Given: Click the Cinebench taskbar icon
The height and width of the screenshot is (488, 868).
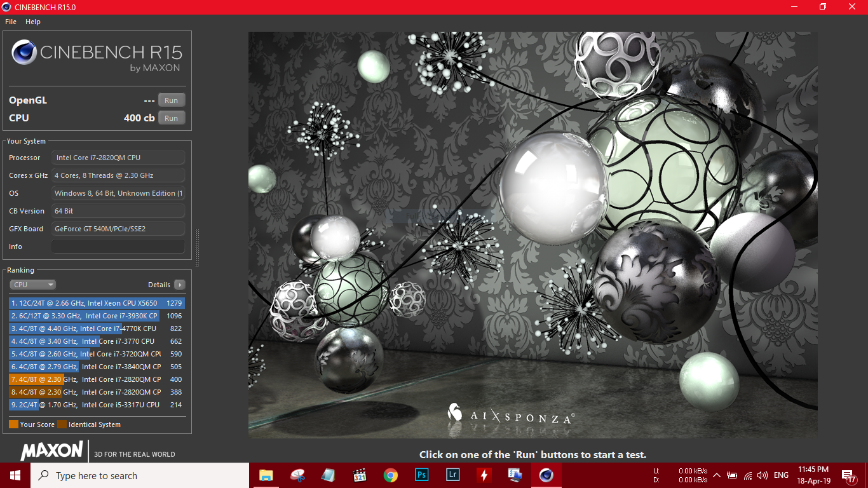Looking at the screenshot, I should (x=546, y=475).
